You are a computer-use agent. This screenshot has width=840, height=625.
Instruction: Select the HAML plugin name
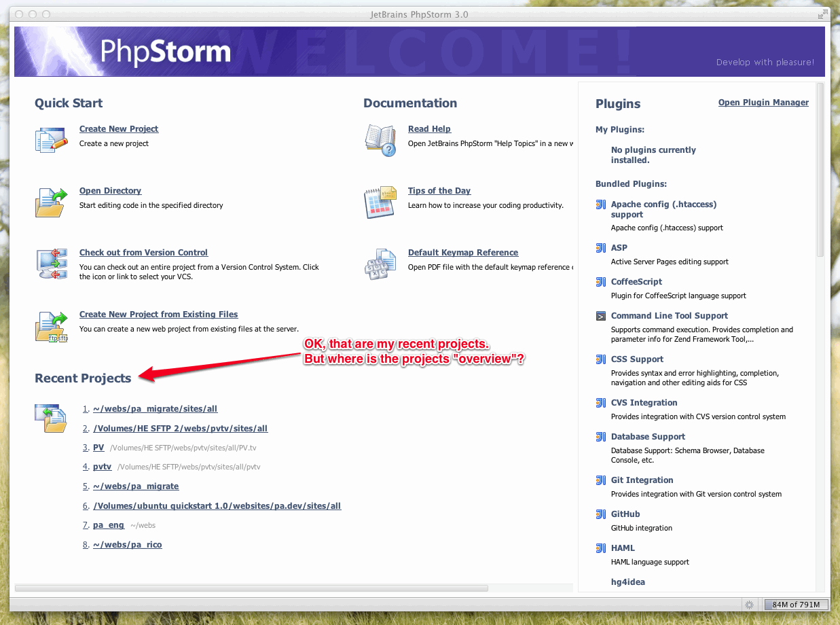click(623, 548)
